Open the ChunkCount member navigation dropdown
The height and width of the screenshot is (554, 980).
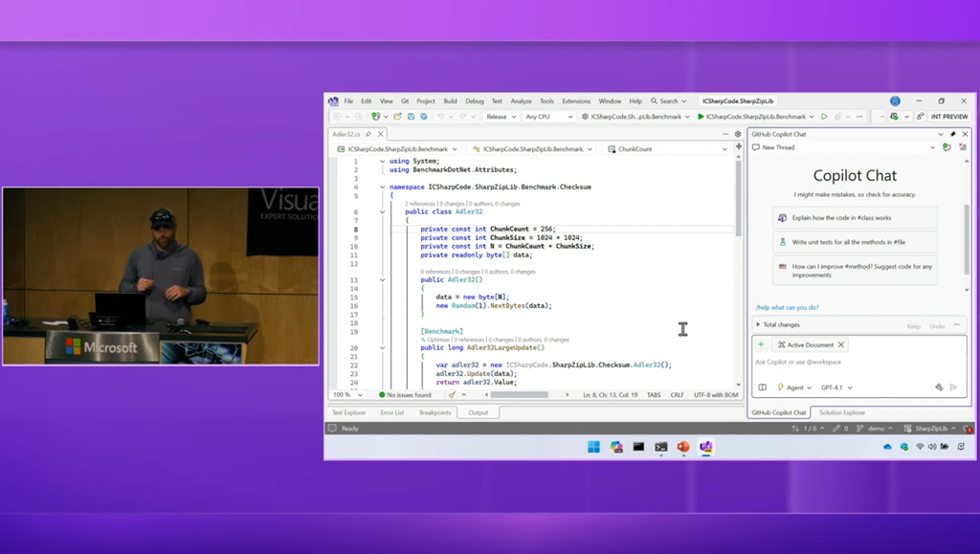pyautogui.click(x=667, y=149)
